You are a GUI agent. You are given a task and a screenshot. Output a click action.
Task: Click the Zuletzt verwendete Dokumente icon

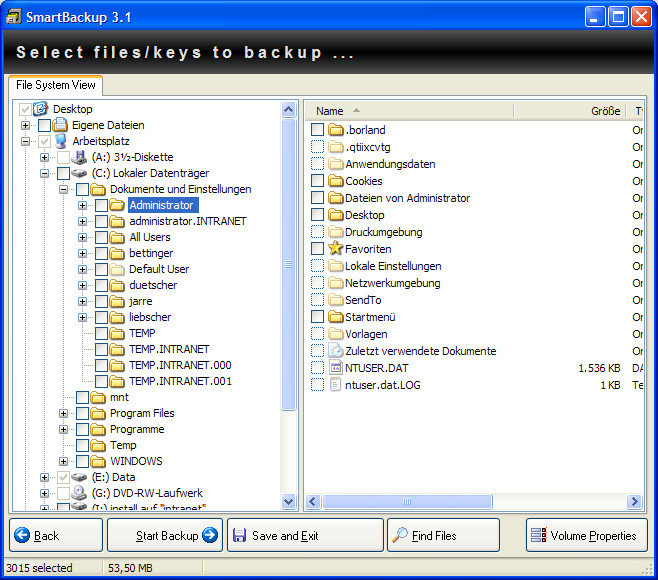(335, 350)
